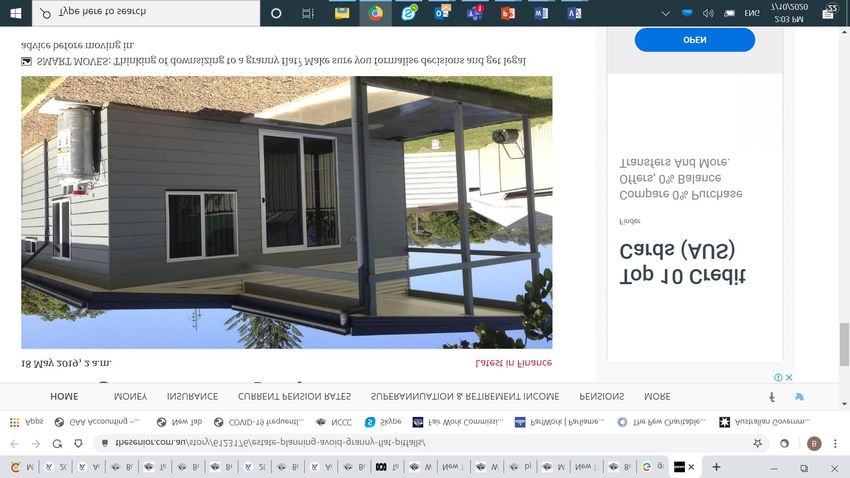This screenshot has height=478, width=850.
Task: Open the Australian Government bookmark
Action: click(765, 422)
